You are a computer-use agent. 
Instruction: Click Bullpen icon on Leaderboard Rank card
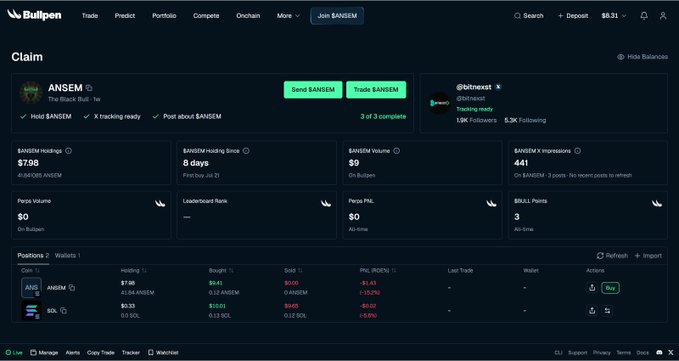(326, 203)
